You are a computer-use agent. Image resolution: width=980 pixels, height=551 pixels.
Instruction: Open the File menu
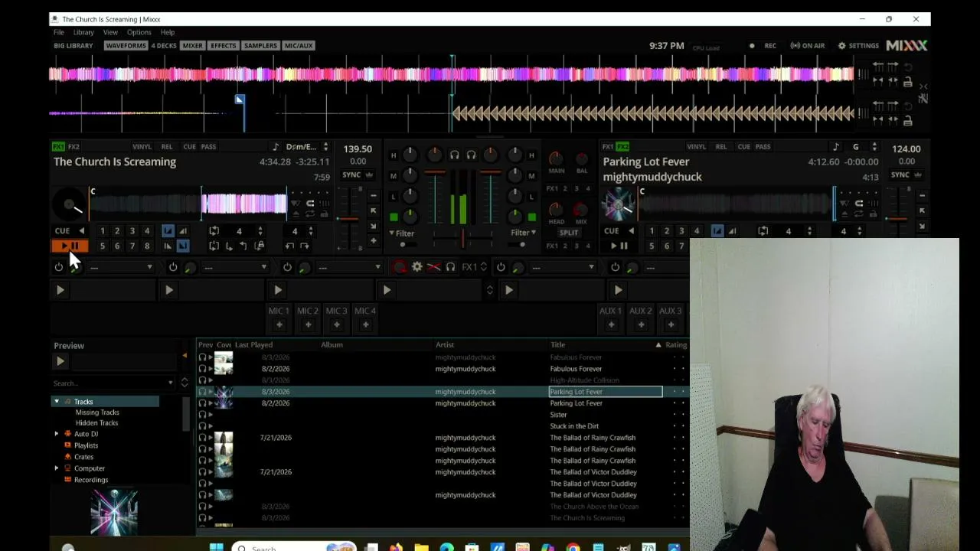(x=59, y=32)
